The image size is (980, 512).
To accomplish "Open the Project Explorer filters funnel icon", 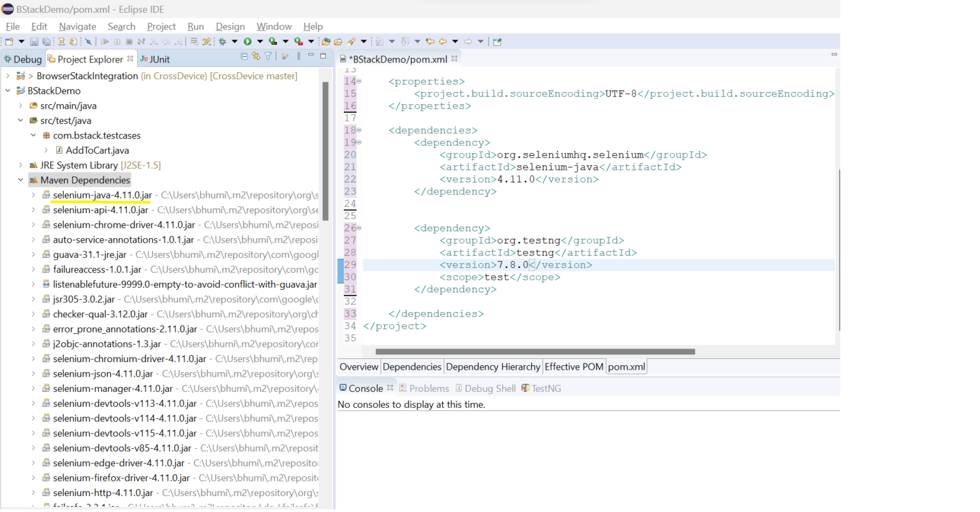I will click(268, 56).
